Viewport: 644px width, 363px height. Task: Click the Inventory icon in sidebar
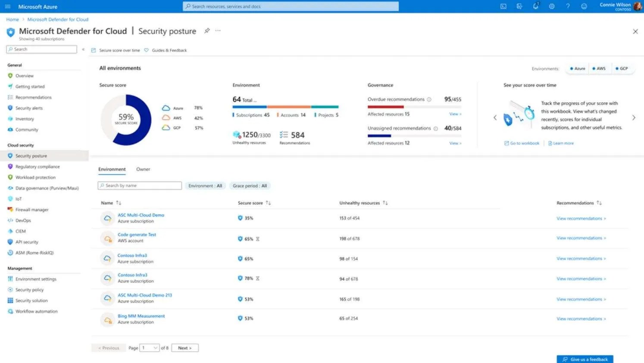(10, 119)
